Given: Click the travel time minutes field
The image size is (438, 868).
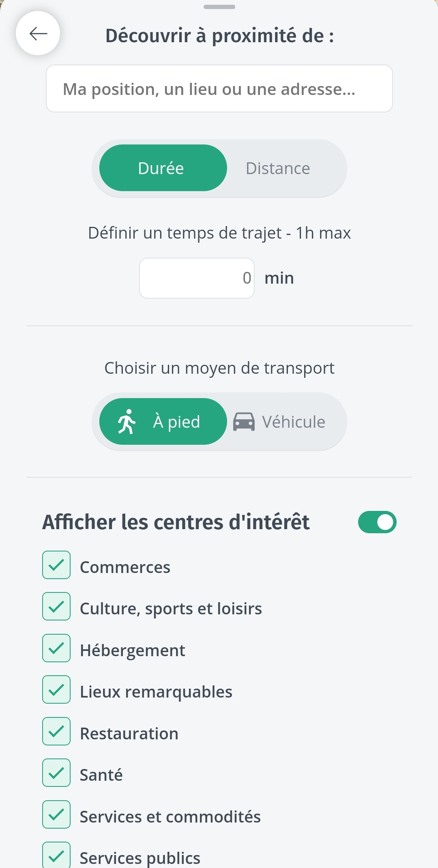Looking at the screenshot, I should tap(197, 278).
